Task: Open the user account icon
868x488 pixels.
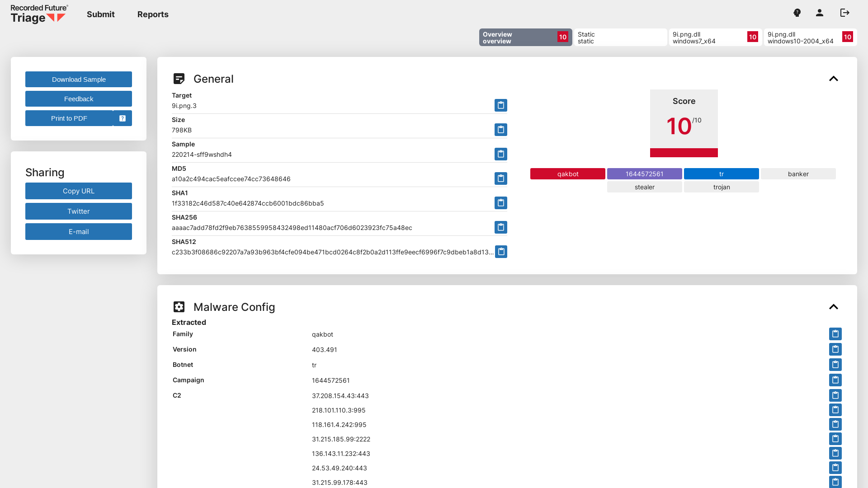Action: [820, 13]
